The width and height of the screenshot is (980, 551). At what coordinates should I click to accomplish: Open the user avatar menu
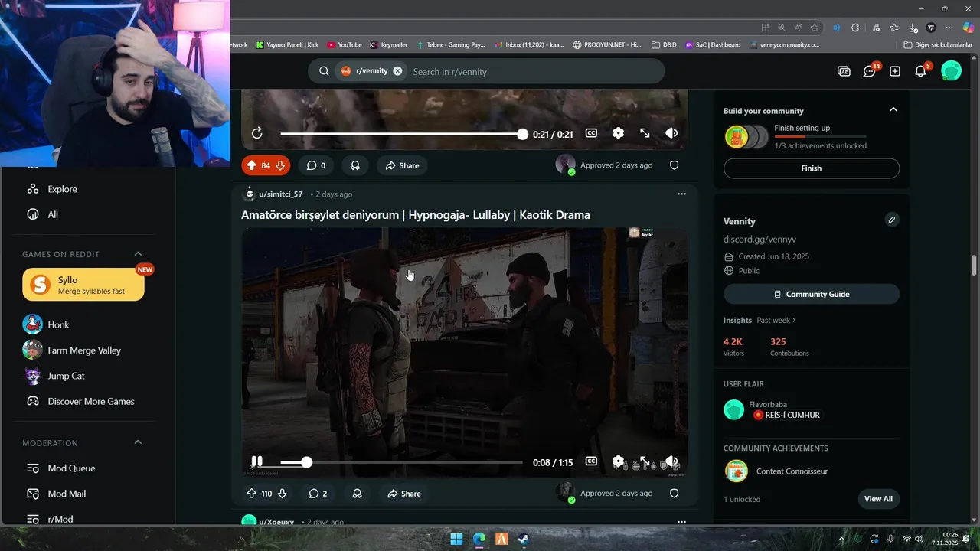[x=951, y=71]
